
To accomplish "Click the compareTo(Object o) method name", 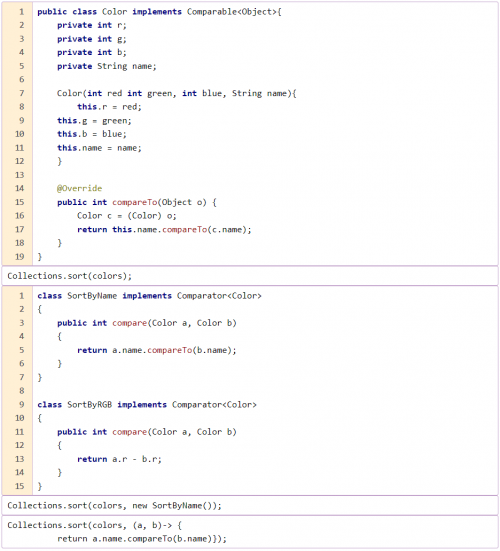I will tap(135, 202).
